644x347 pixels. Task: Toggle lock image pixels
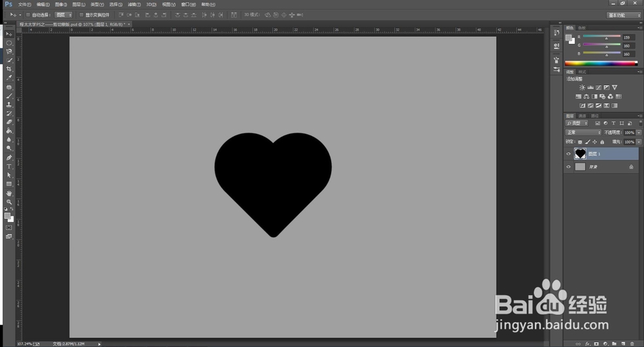(x=587, y=142)
